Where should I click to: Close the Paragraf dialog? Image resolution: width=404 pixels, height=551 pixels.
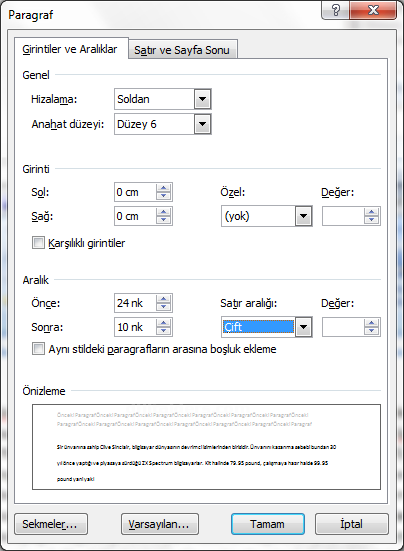click(x=373, y=10)
